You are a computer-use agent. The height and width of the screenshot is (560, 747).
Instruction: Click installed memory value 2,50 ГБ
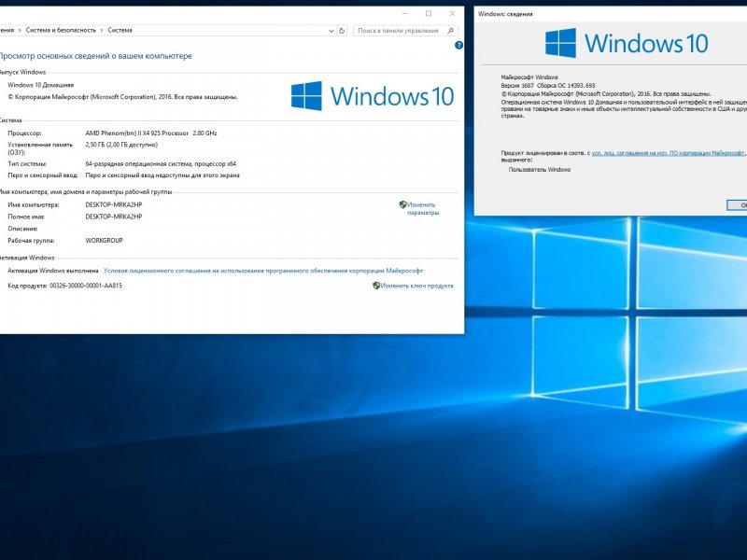coord(121,145)
